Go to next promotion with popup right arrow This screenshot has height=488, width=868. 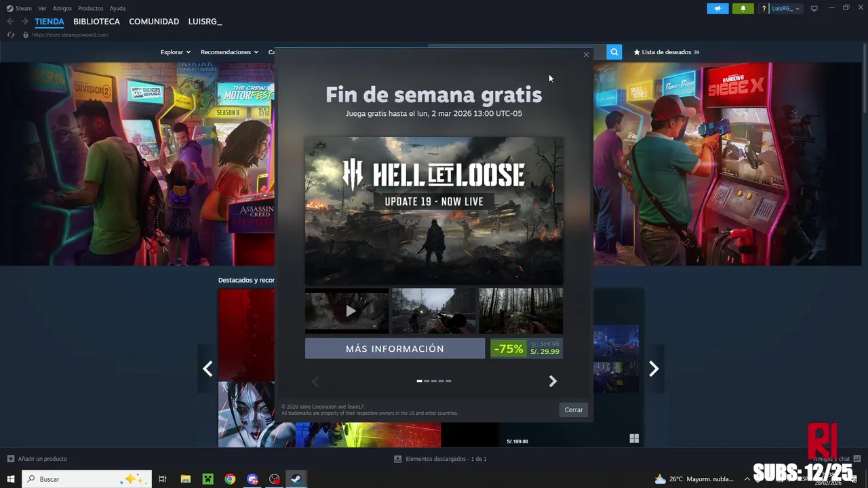tap(553, 382)
